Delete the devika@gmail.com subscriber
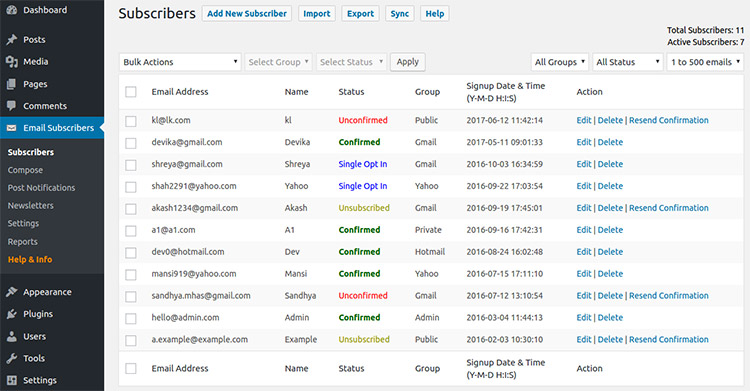Screen dimensions: 750x391 pyautogui.click(x=610, y=142)
